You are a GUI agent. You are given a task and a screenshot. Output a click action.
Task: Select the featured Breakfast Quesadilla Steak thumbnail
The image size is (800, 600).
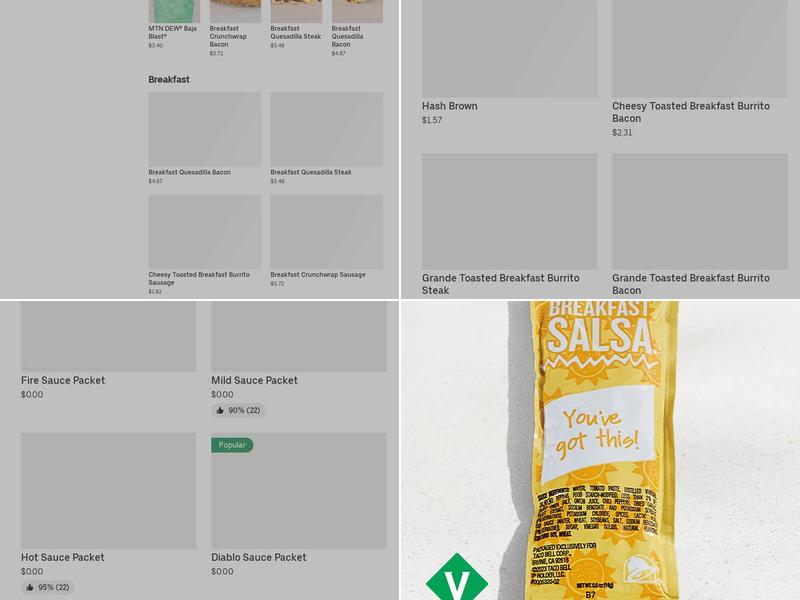(x=296, y=11)
